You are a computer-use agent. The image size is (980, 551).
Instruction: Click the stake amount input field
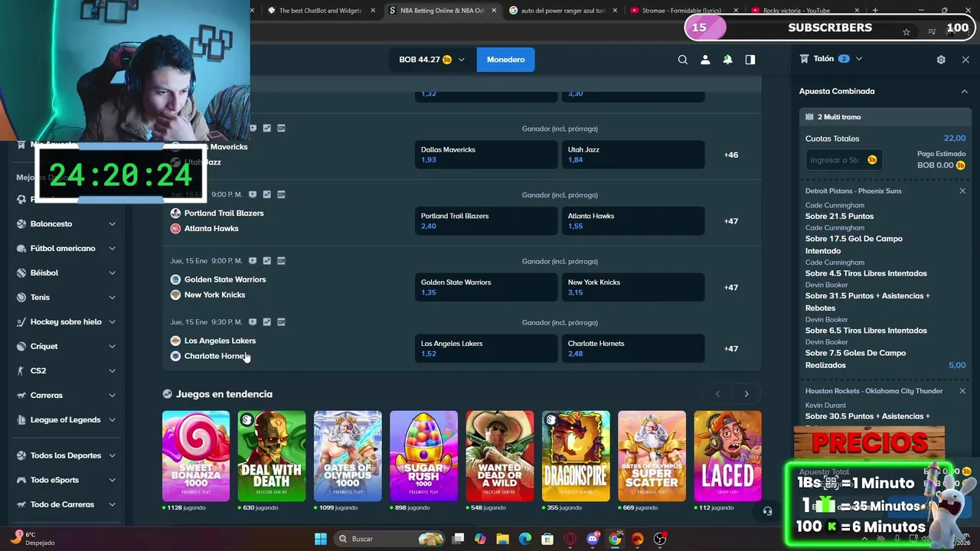click(x=844, y=160)
